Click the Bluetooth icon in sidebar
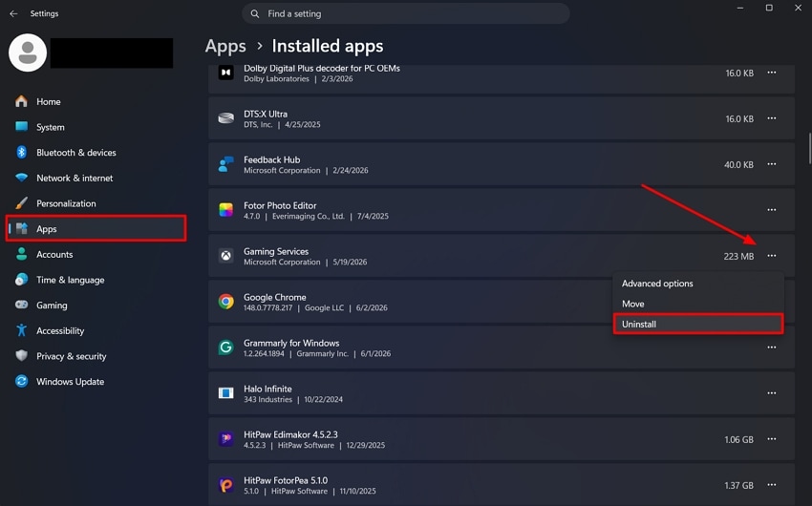 (x=21, y=152)
